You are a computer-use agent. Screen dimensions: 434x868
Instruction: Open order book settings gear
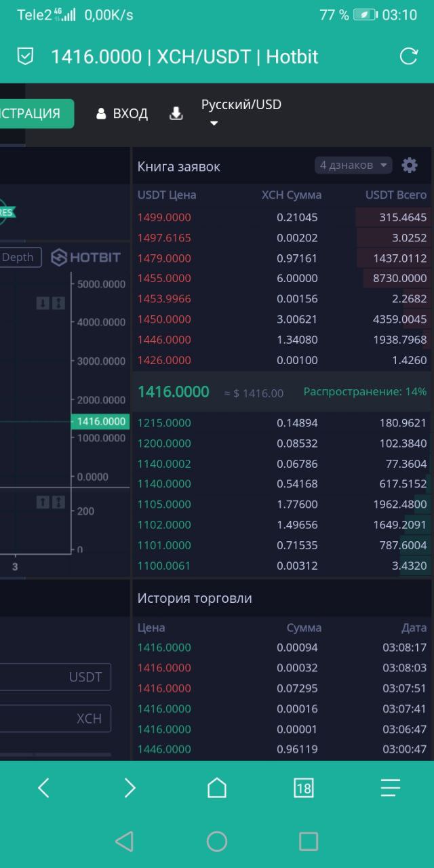(x=410, y=165)
